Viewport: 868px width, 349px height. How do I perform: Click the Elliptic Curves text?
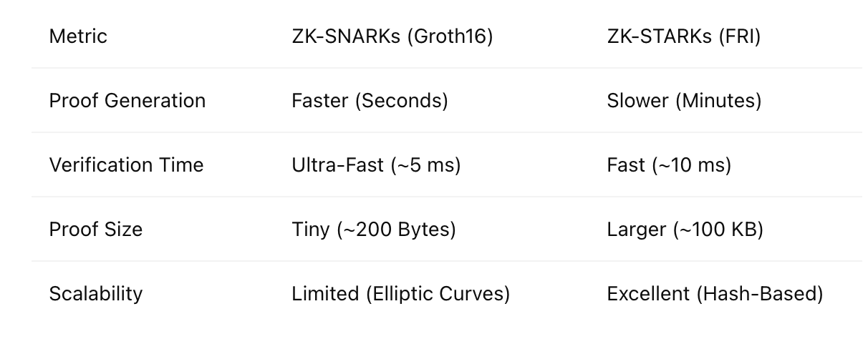437,294
